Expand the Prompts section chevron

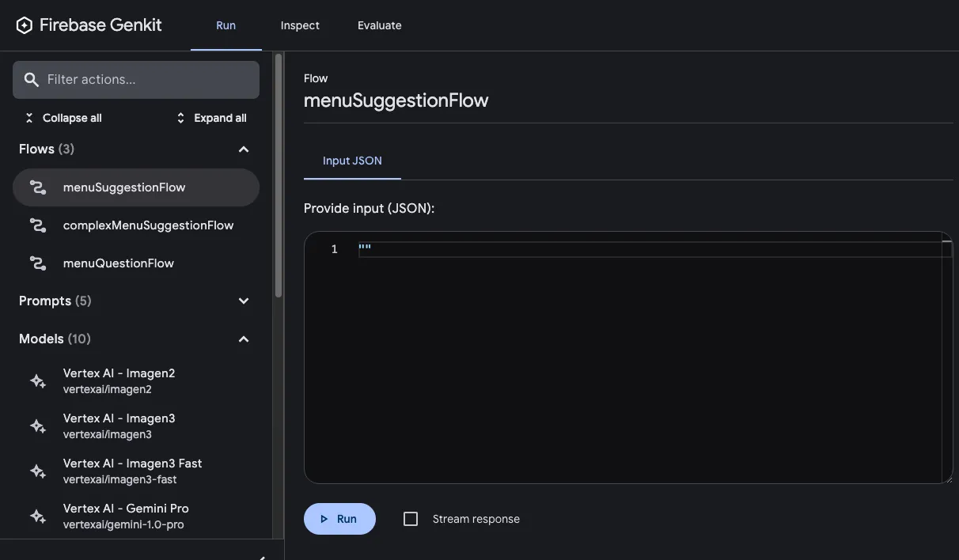(x=244, y=301)
